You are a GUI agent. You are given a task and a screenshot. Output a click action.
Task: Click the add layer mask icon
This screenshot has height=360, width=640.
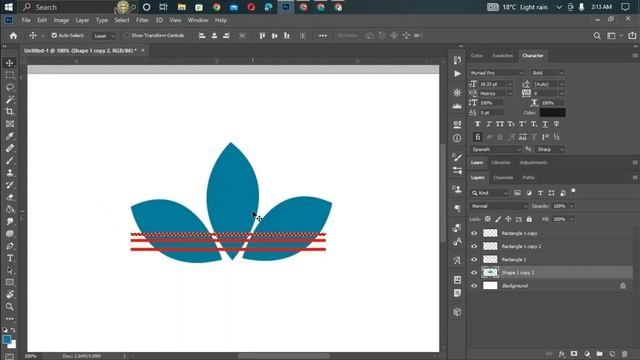[x=574, y=353]
